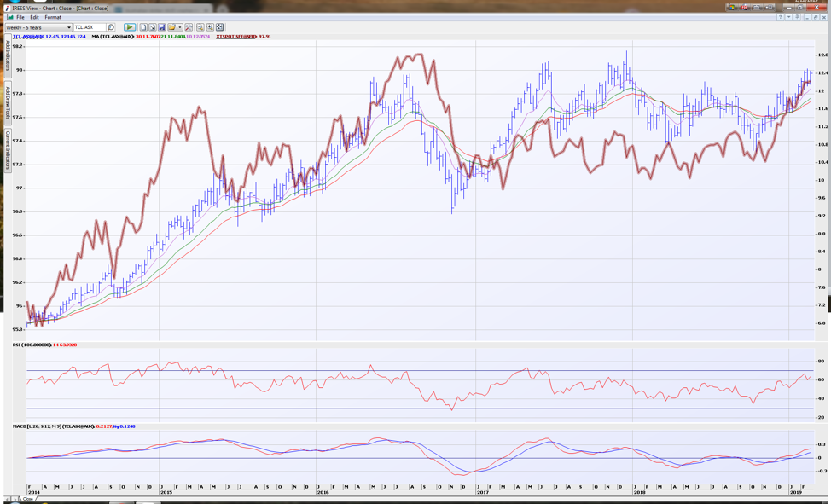Open the File menu
This screenshot has height=504, width=831.
click(x=20, y=17)
